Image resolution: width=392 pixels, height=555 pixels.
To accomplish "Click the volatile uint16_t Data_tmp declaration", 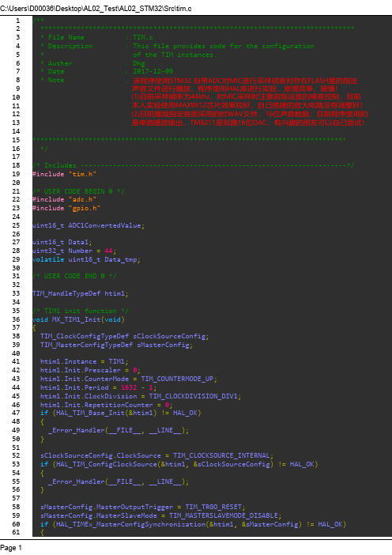I will click(86, 260).
